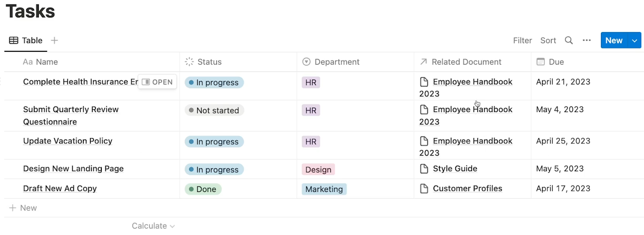This screenshot has width=644, height=235.
Task: Open the Sort menu
Action: click(548, 40)
